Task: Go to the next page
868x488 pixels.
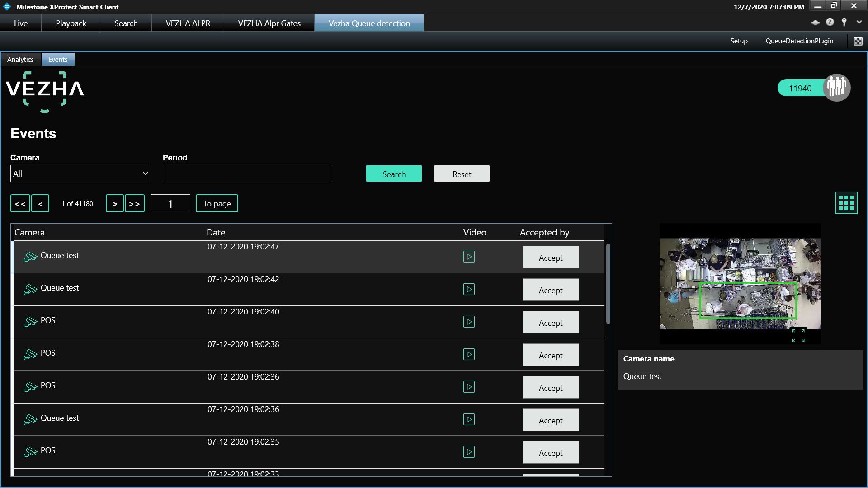Action: click(x=115, y=203)
